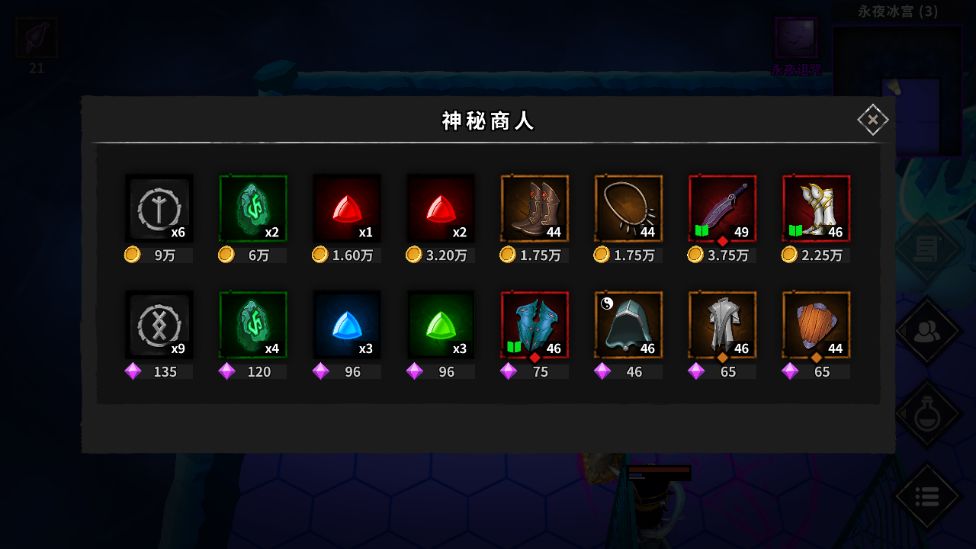The width and height of the screenshot is (976, 549).
Task: Click the bone necklace item level 44
Action: 629,208
